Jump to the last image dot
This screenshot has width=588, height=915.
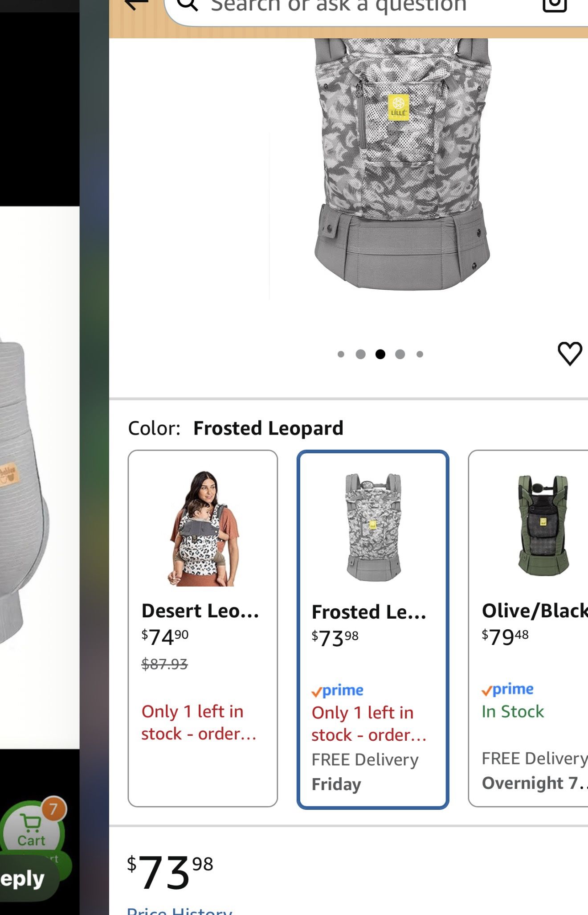tap(420, 354)
